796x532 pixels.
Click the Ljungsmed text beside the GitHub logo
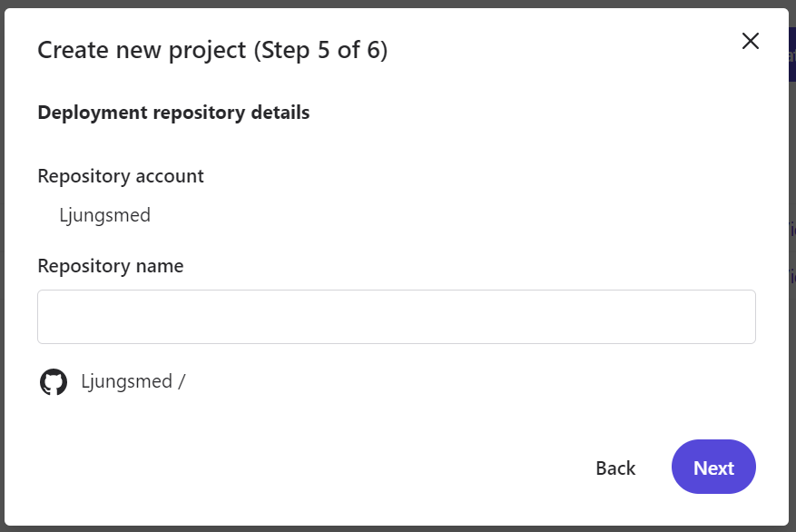pyautogui.click(x=126, y=381)
